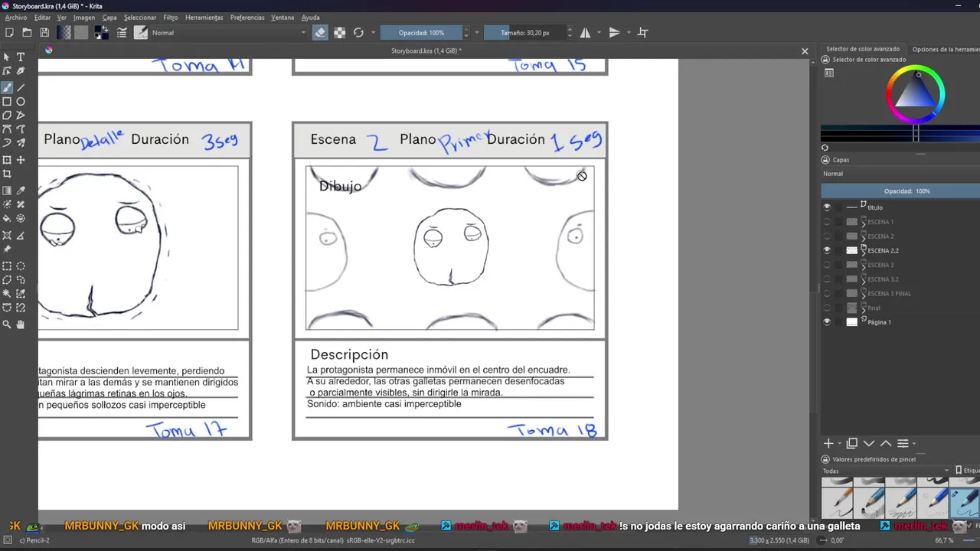This screenshot has width=980, height=551.
Task: Select the Color sampler eyedropper tool
Action: click(21, 191)
